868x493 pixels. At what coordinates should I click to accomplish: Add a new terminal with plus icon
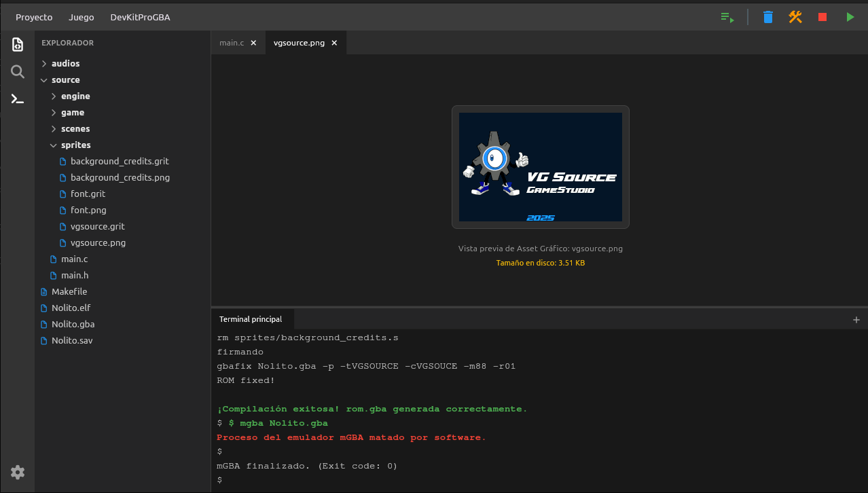(856, 319)
